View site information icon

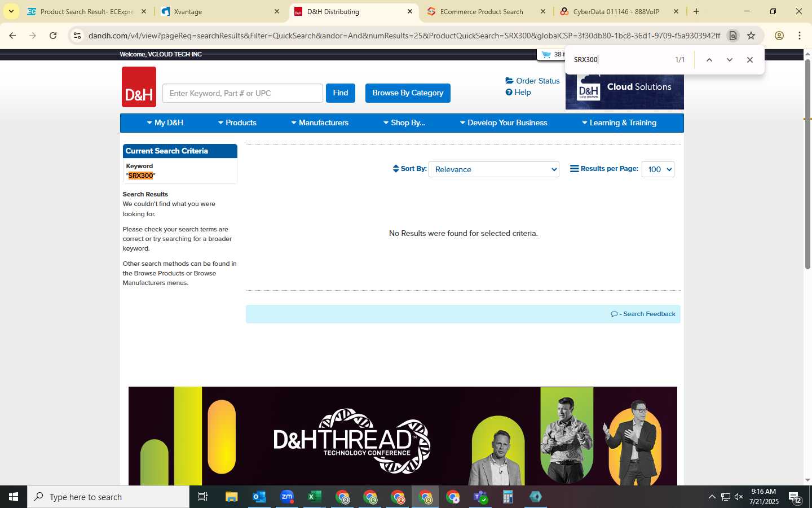[77, 36]
